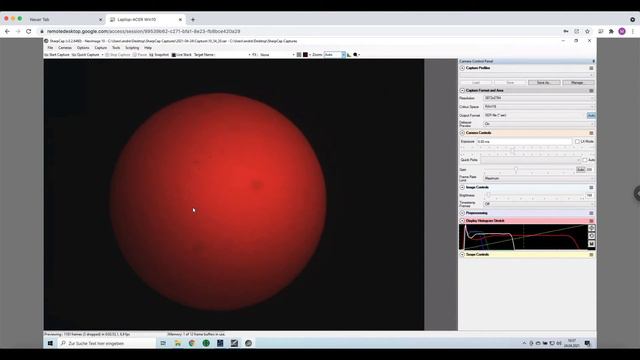
Task: Open the Resolution dropdown
Action: pyautogui.click(x=539, y=98)
